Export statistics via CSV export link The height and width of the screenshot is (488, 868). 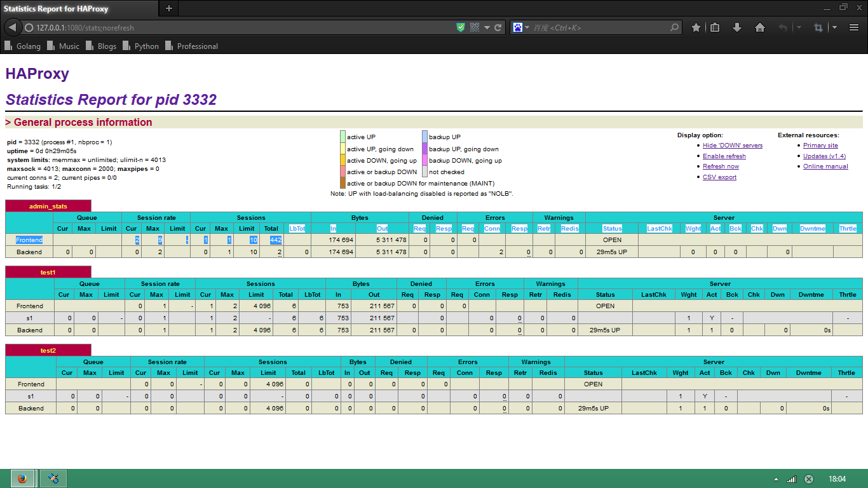pyautogui.click(x=719, y=177)
